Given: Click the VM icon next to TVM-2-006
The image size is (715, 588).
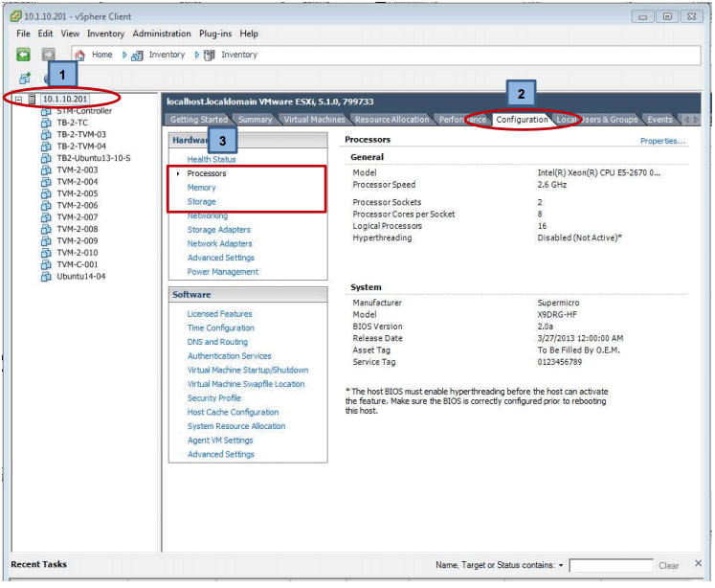Looking at the screenshot, I should (46, 206).
